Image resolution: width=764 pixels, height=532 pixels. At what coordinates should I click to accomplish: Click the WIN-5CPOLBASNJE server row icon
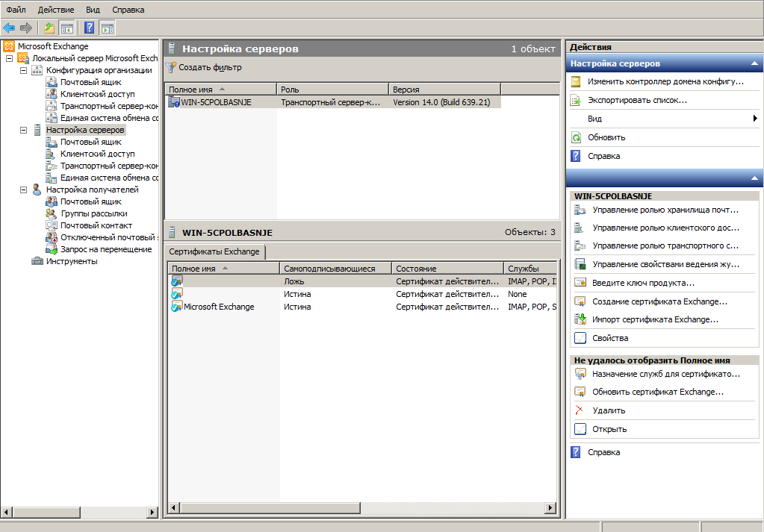[x=174, y=101]
